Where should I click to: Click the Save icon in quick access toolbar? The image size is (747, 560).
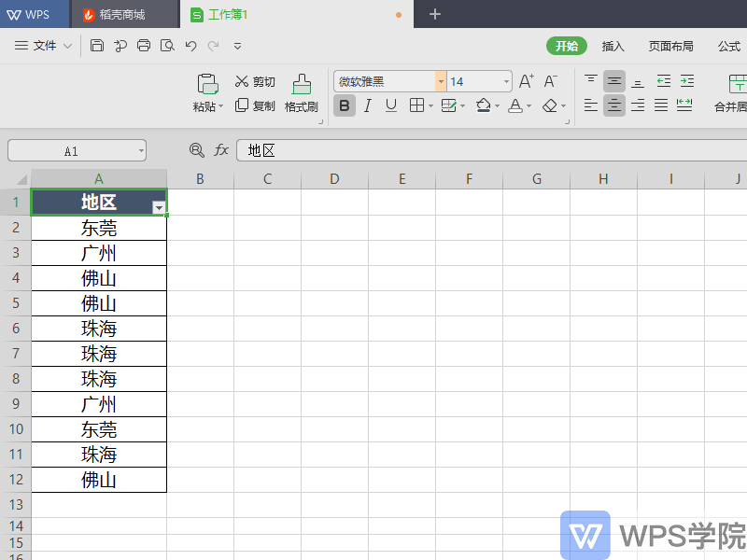pyautogui.click(x=97, y=46)
